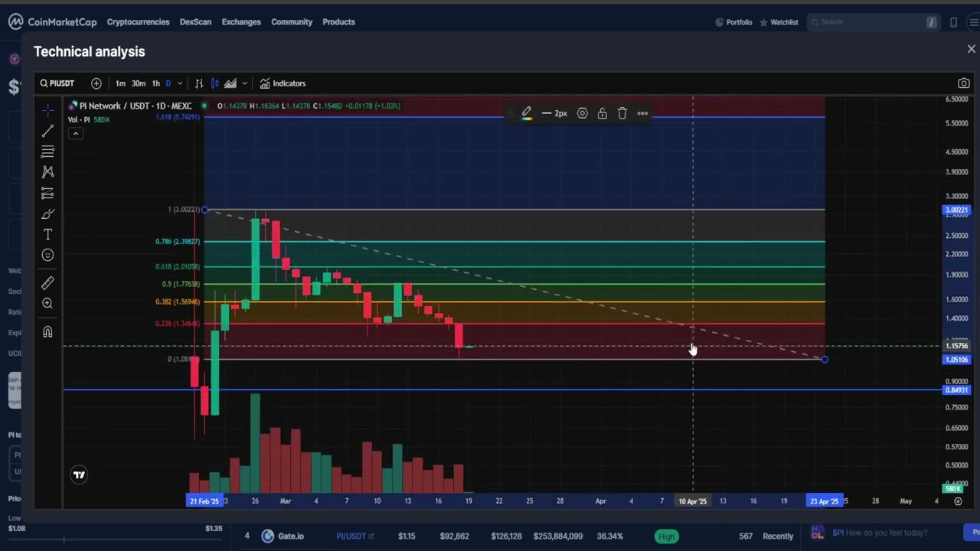
Task: Click the 21 Feb '25 date marker
Action: tap(204, 501)
